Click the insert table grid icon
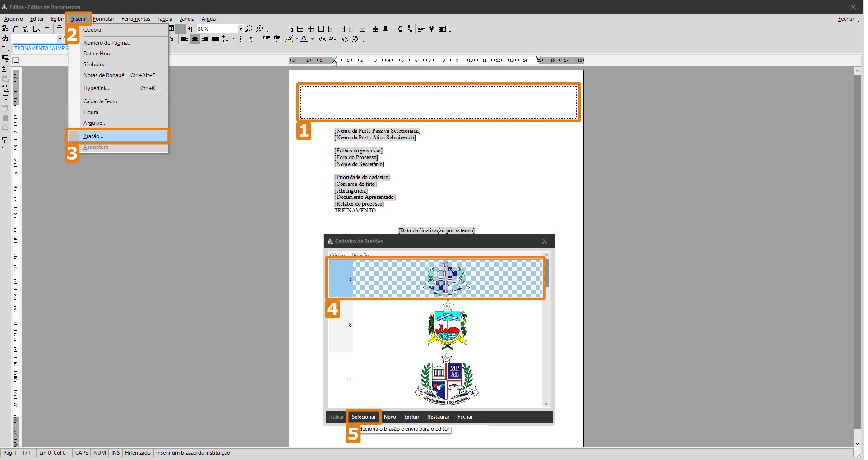 (171, 29)
